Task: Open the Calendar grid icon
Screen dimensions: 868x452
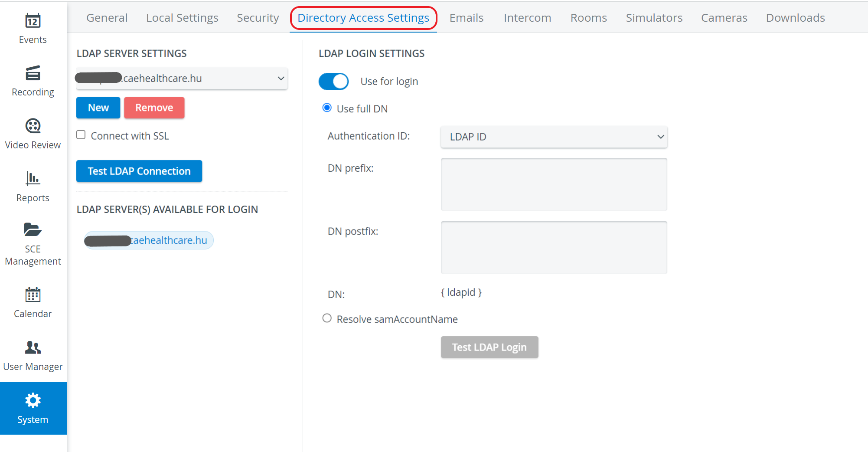Action: click(33, 295)
